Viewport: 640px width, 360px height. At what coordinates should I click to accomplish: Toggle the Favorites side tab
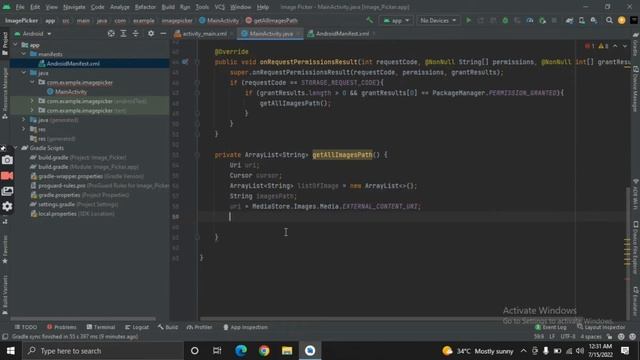[5, 249]
